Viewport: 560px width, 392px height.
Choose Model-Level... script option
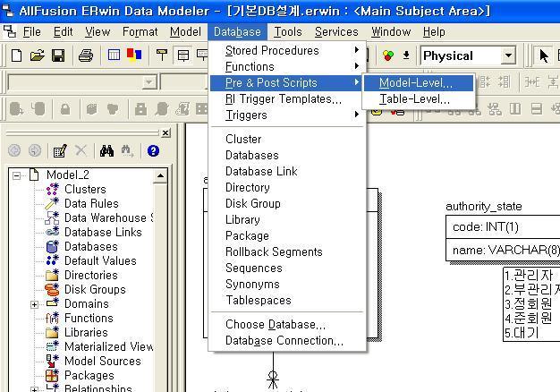click(419, 83)
